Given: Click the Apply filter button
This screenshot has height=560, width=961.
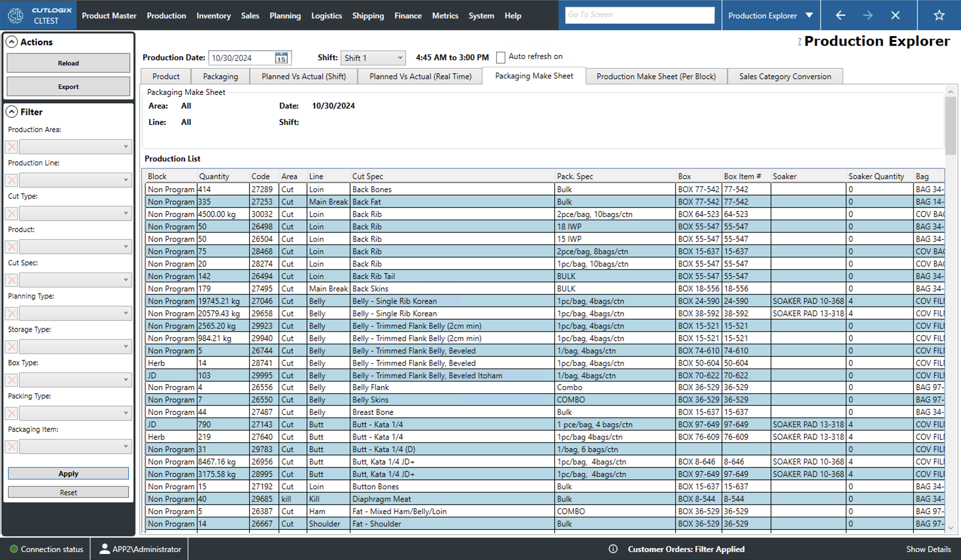Looking at the screenshot, I should [68, 473].
